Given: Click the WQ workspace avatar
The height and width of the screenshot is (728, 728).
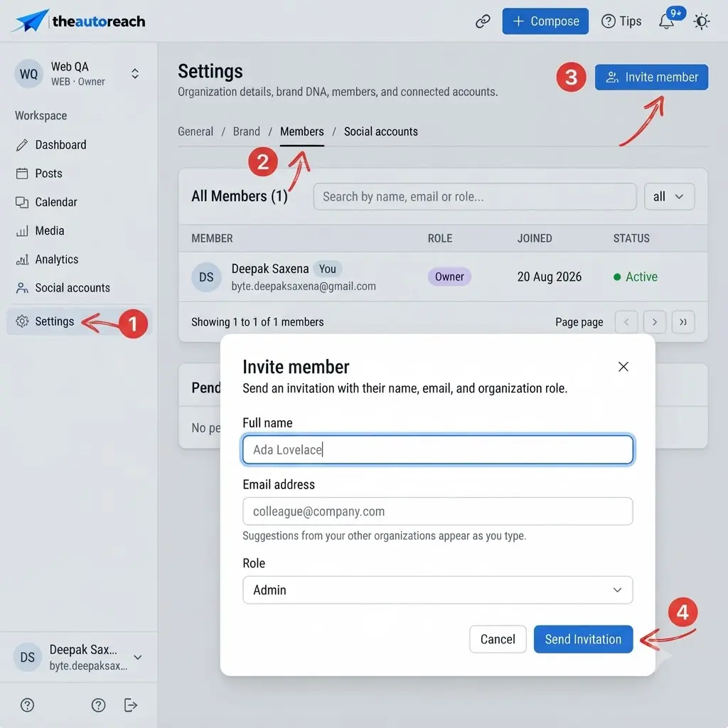Looking at the screenshot, I should [28, 74].
